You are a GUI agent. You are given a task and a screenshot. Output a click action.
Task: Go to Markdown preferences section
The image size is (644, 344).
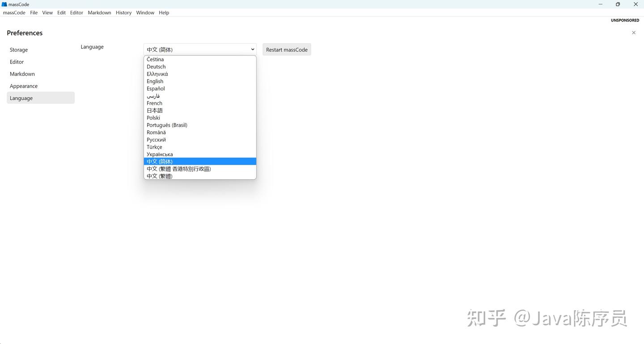tap(41, 74)
